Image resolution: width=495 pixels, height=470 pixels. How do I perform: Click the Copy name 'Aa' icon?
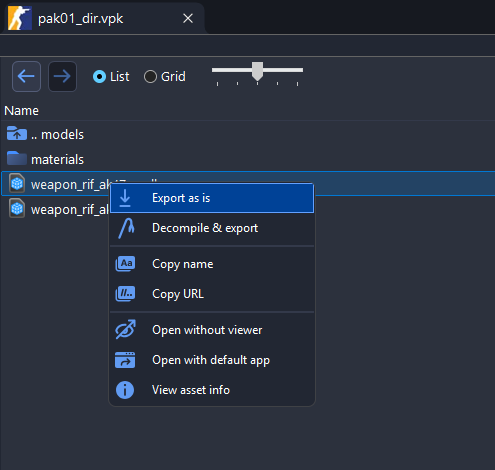(125, 264)
